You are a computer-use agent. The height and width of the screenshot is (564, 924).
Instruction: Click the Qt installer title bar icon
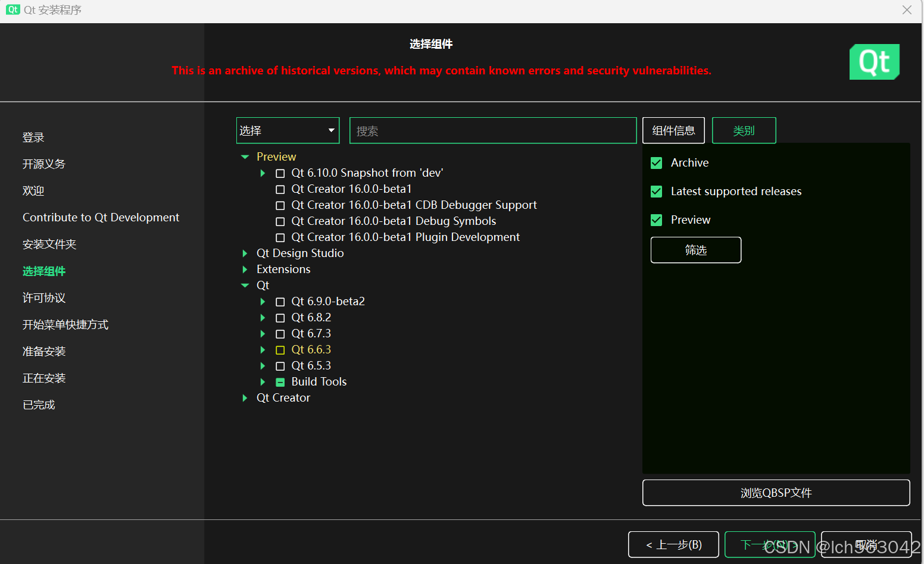[13, 10]
